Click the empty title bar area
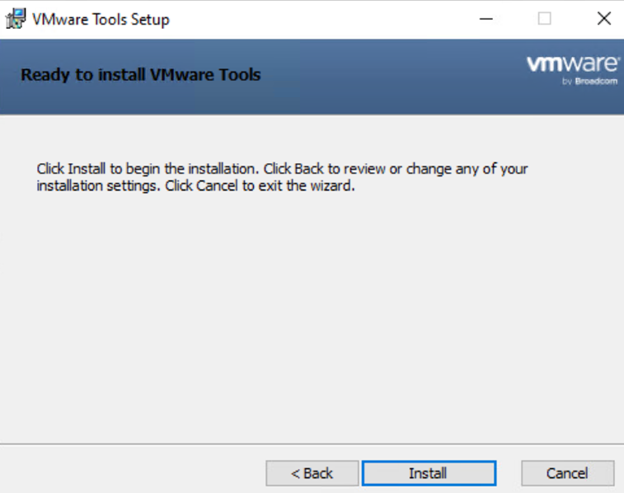Image resolution: width=624 pixels, height=493 pixels. 320,19
